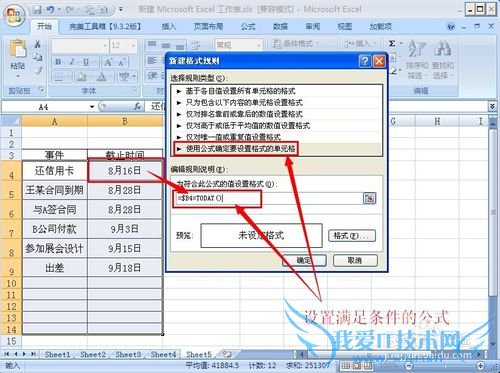Click cell B5 showing 8月28日

click(x=125, y=190)
